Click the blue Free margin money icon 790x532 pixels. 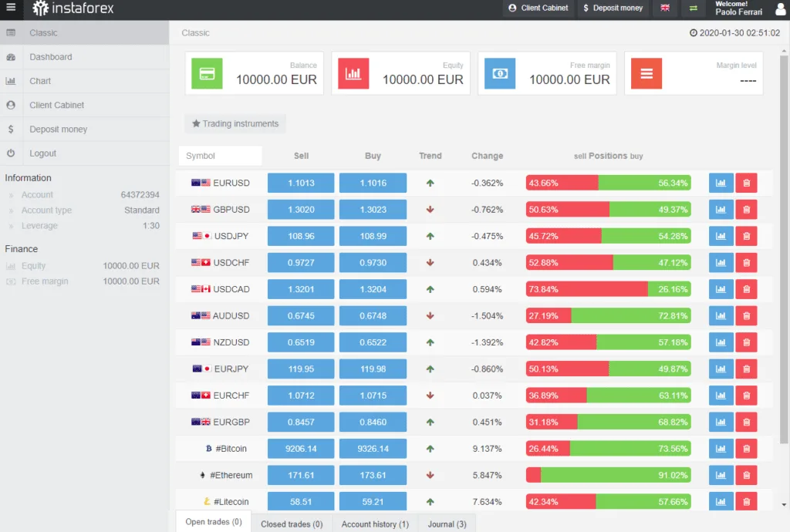[x=500, y=73]
